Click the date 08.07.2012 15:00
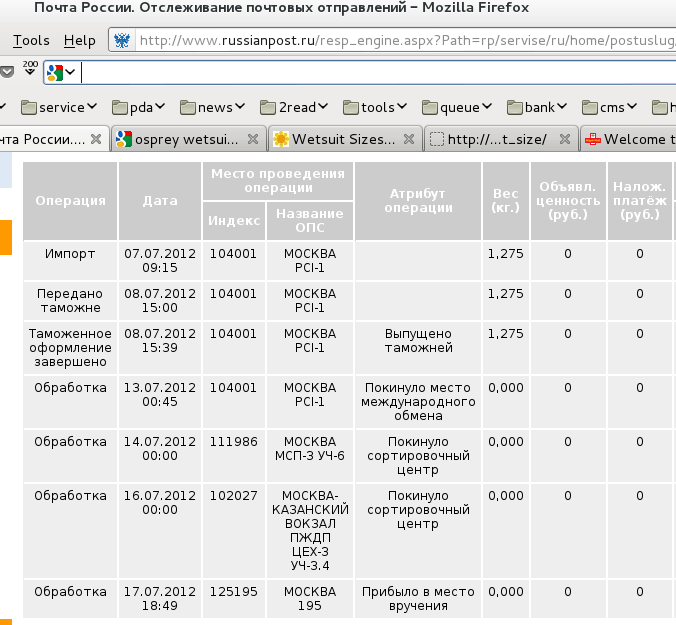The width and height of the screenshot is (676, 625). [160, 300]
